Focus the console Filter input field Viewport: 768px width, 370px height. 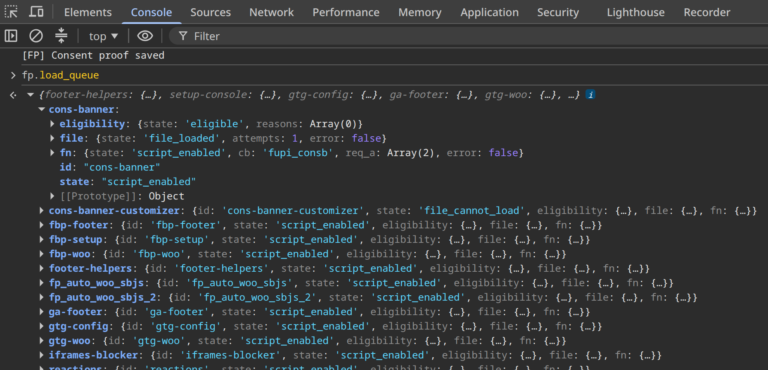tap(468, 36)
